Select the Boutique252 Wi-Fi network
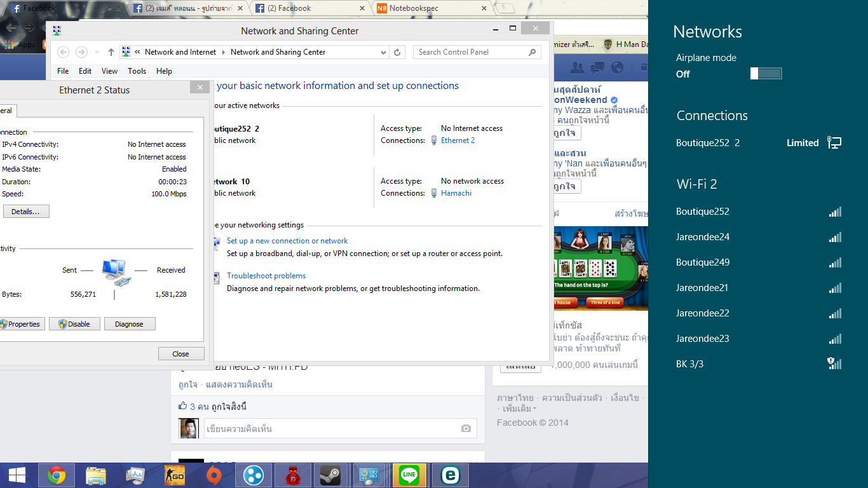Image resolution: width=868 pixels, height=488 pixels. click(758, 212)
